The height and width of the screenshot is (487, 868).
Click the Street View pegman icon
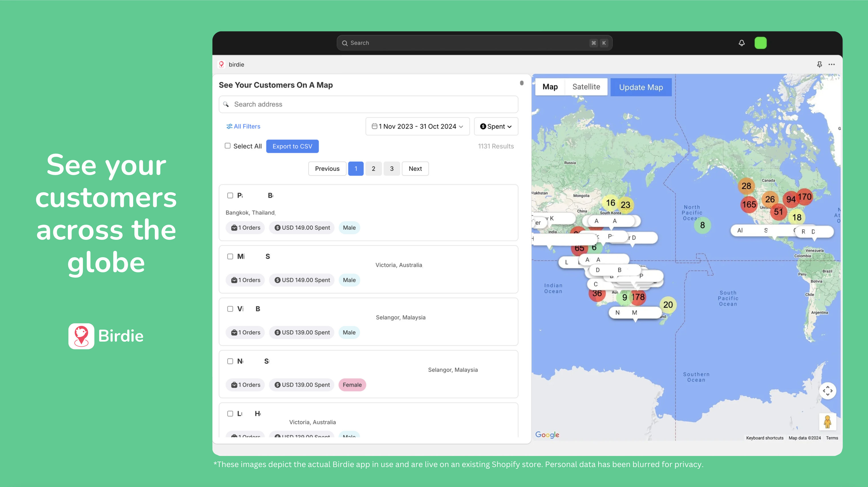coord(828,422)
